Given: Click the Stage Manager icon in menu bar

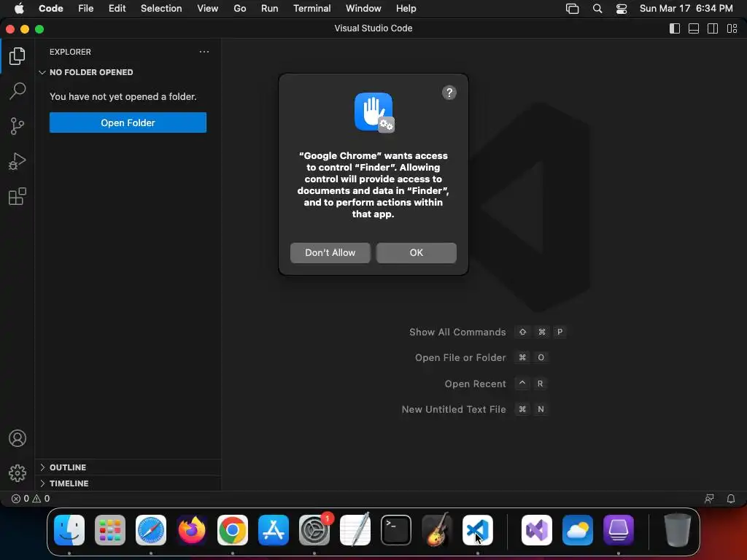Looking at the screenshot, I should [572, 9].
